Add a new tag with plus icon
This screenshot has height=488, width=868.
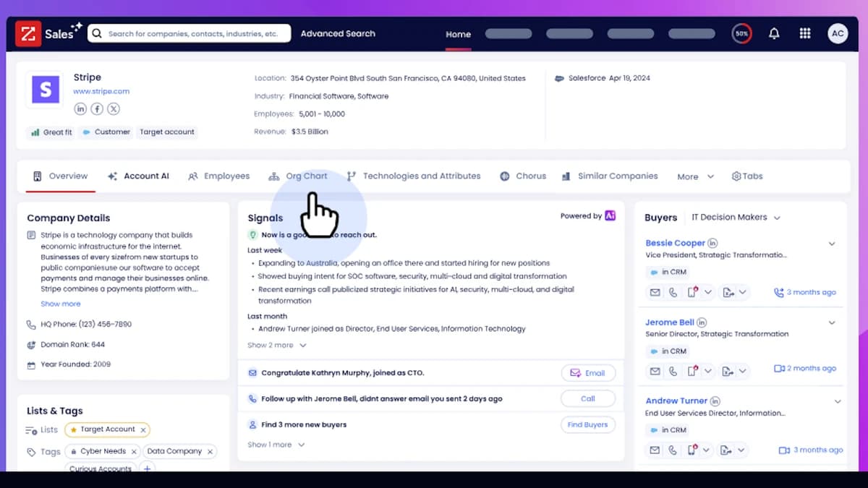point(147,468)
